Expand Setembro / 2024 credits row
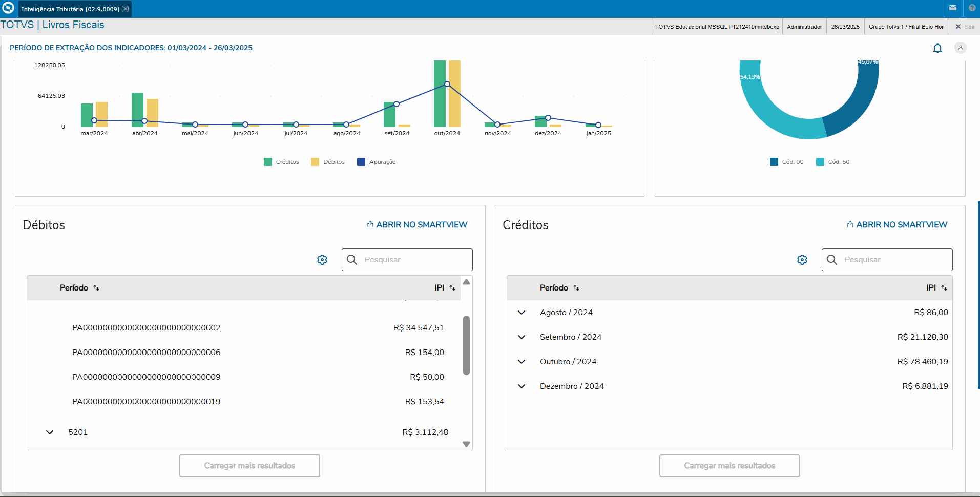The height and width of the screenshot is (497, 980). pos(522,337)
